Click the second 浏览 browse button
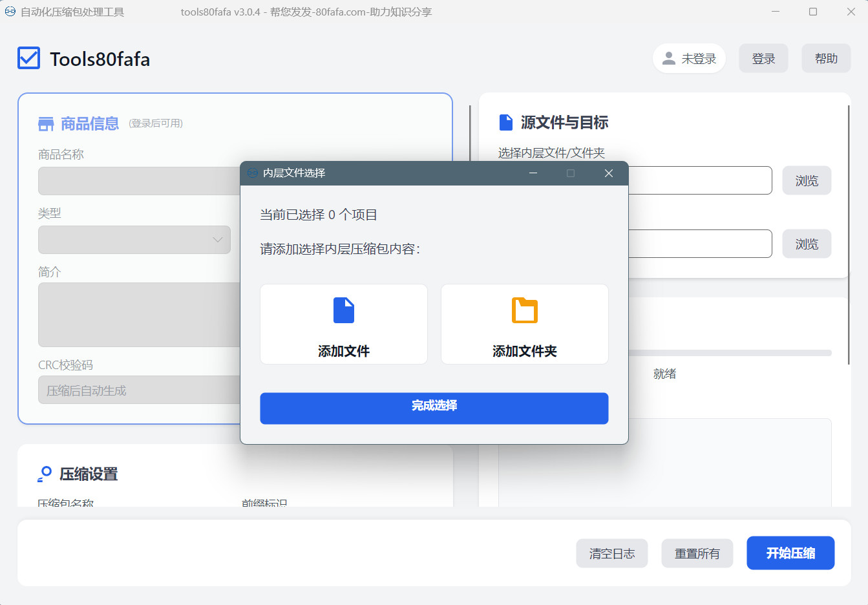 [807, 244]
